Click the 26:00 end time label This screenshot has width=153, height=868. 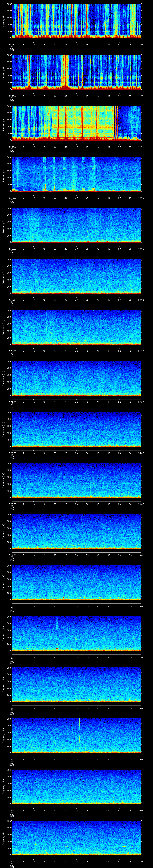click(141, 606)
